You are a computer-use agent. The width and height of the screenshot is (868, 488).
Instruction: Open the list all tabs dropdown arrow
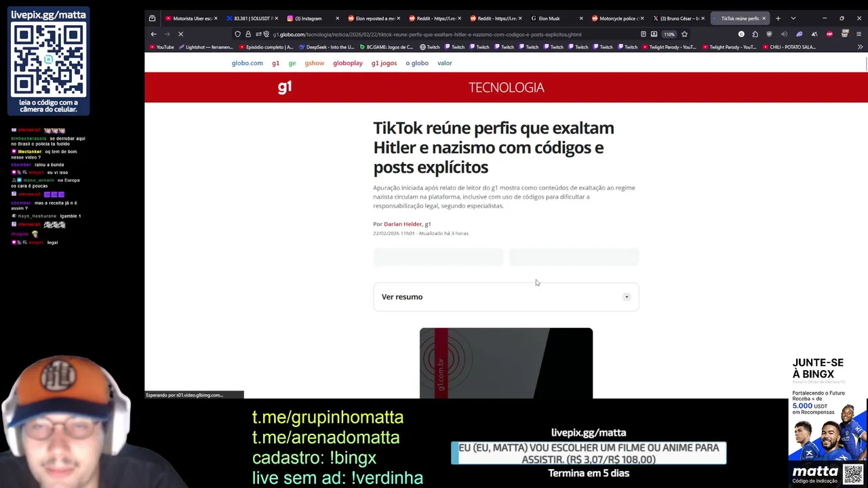[x=793, y=18]
